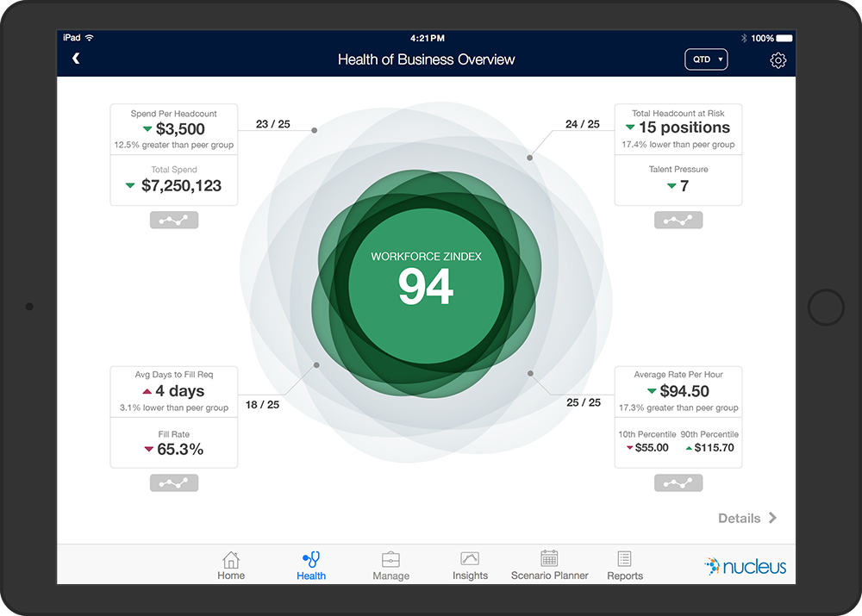Viewport: 862px width, 616px height.
Task: Click the 'Health of Business Overview' title
Action: (426, 59)
